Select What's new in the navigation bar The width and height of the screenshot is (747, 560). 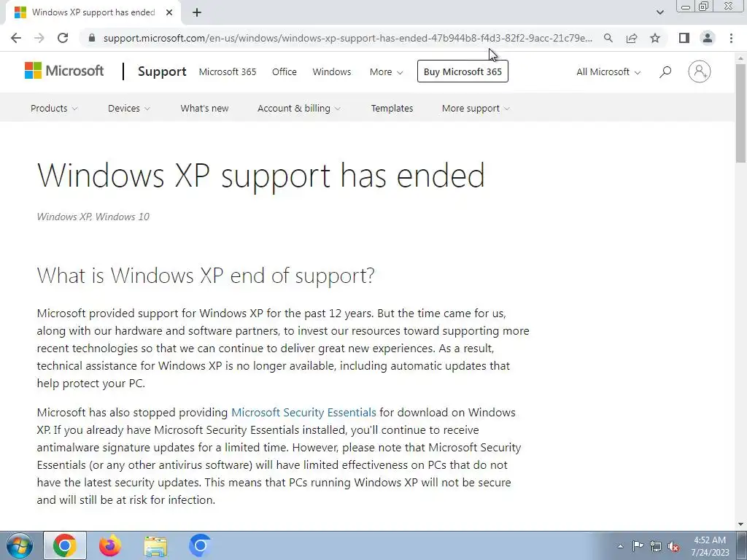(204, 108)
